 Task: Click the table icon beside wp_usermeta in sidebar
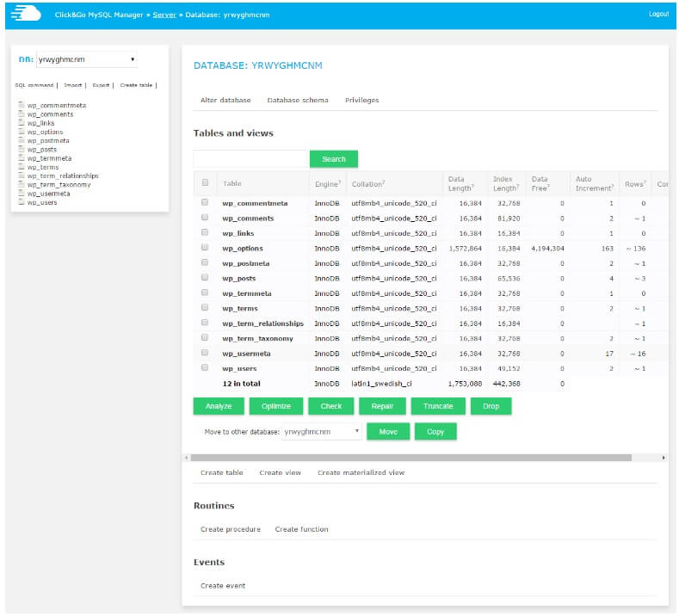22,194
